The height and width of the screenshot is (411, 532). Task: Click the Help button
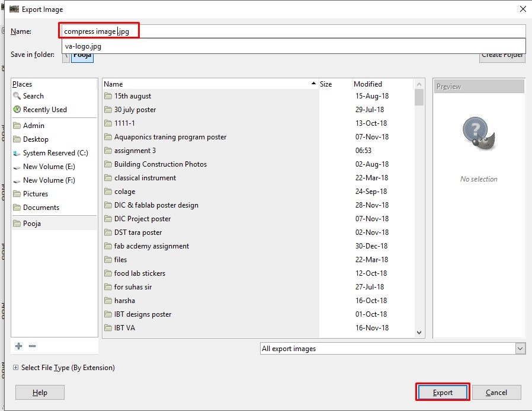tap(40, 393)
